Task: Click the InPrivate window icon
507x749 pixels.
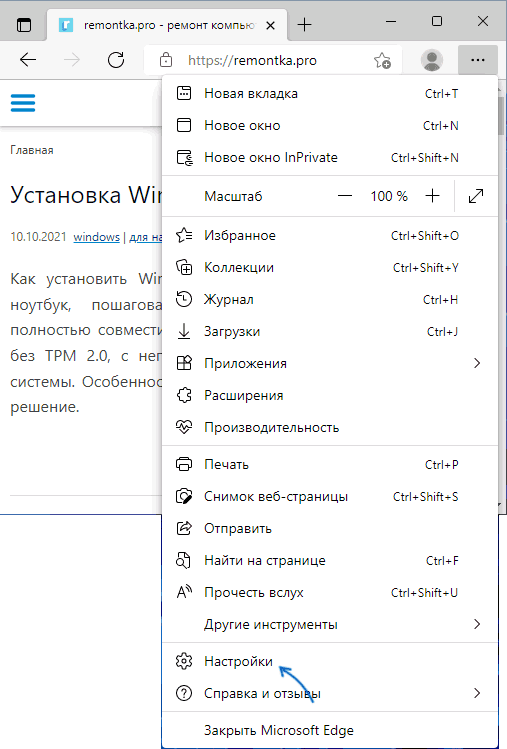Action: tap(184, 158)
